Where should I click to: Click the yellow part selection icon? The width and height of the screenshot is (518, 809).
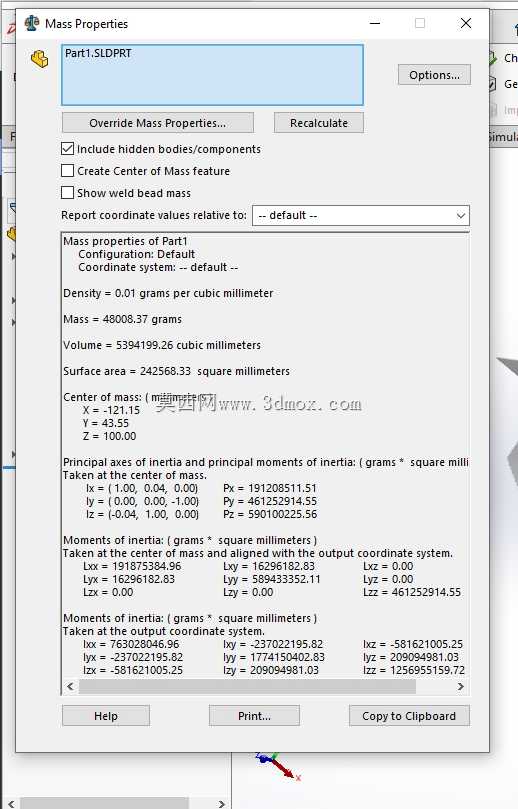pos(40,59)
